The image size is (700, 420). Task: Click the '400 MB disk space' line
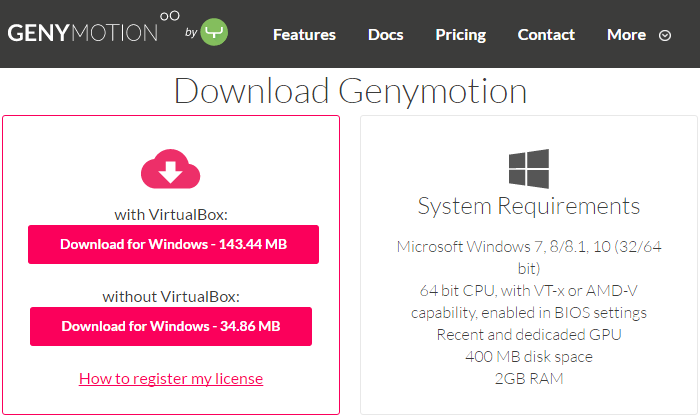pos(529,357)
